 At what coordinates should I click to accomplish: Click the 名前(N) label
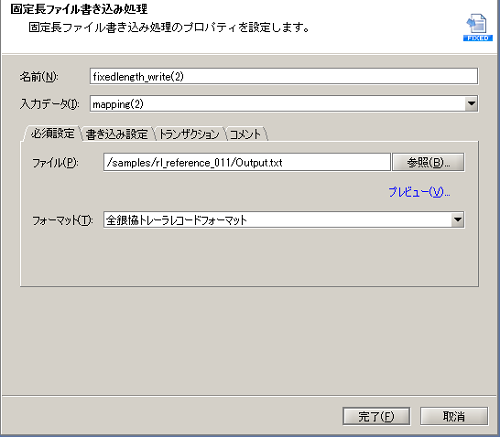(x=39, y=77)
